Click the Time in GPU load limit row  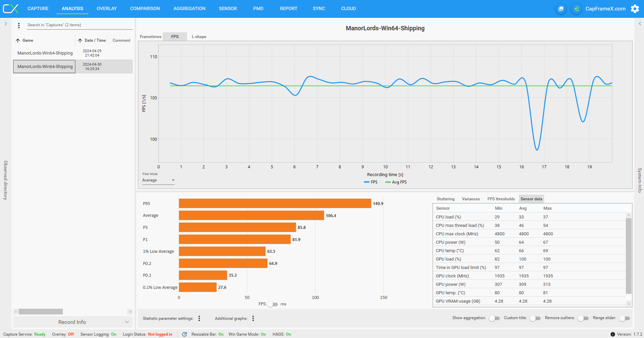click(x=529, y=268)
